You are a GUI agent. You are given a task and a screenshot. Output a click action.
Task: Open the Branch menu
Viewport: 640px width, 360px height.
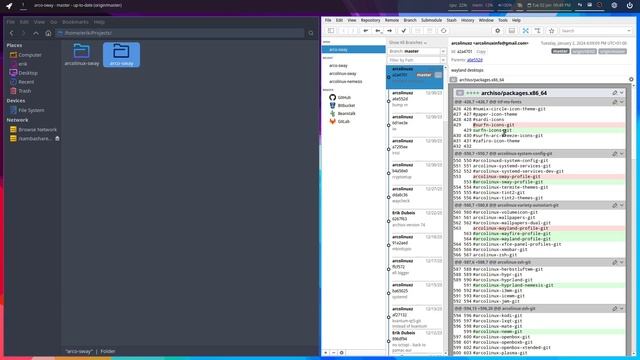410,20
